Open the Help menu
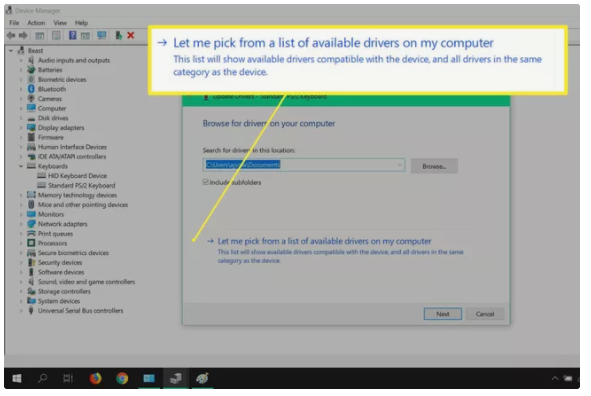 (81, 23)
